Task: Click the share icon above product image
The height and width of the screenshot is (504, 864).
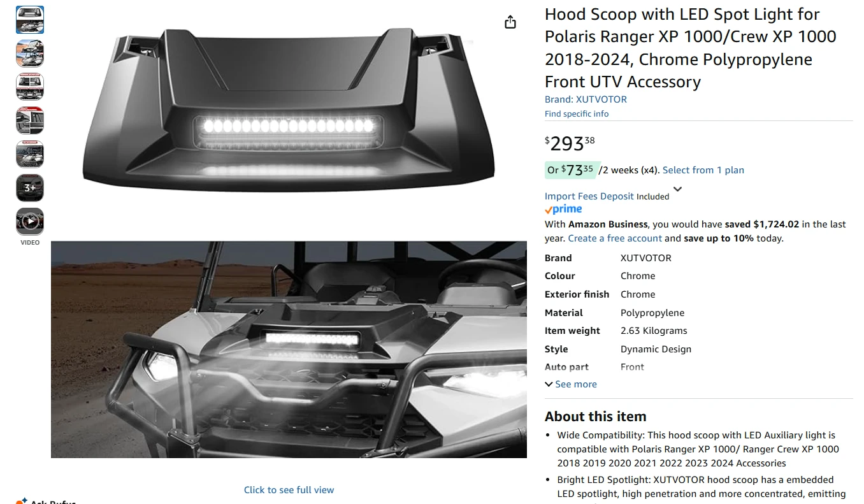Action: pyautogui.click(x=510, y=22)
